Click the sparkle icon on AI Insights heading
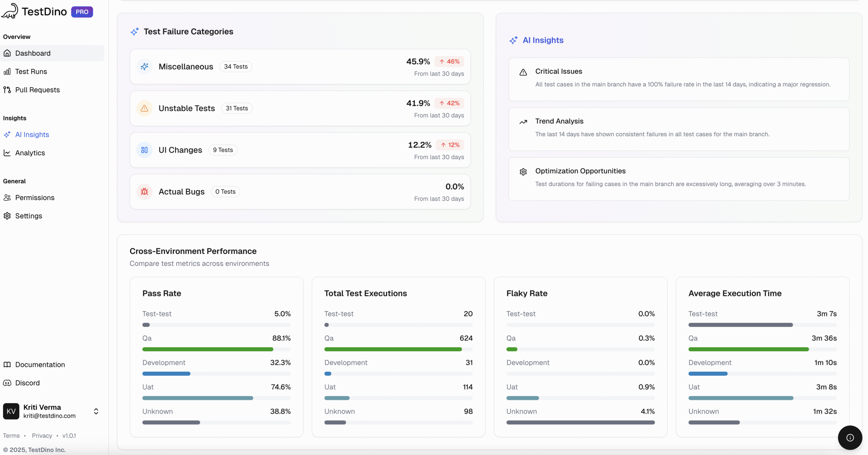Viewport: 868px width, 455px height. pyautogui.click(x=513, y=40)
